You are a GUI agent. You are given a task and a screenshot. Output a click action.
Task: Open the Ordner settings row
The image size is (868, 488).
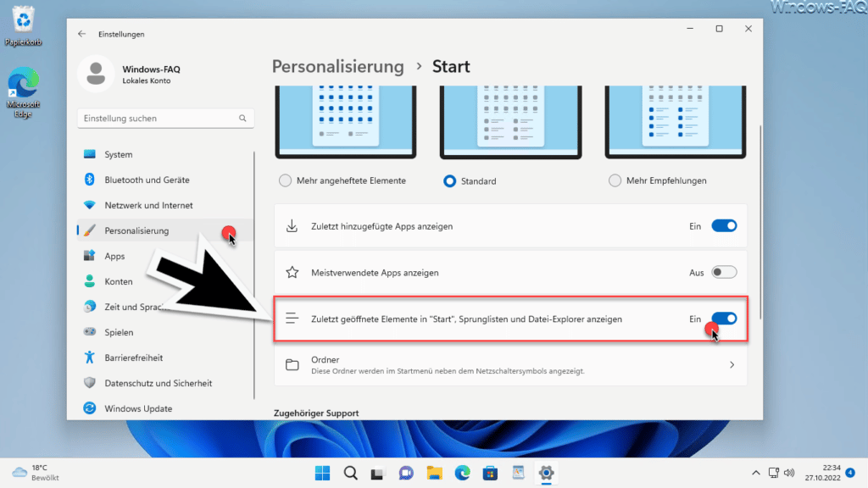tap(510, 364)
